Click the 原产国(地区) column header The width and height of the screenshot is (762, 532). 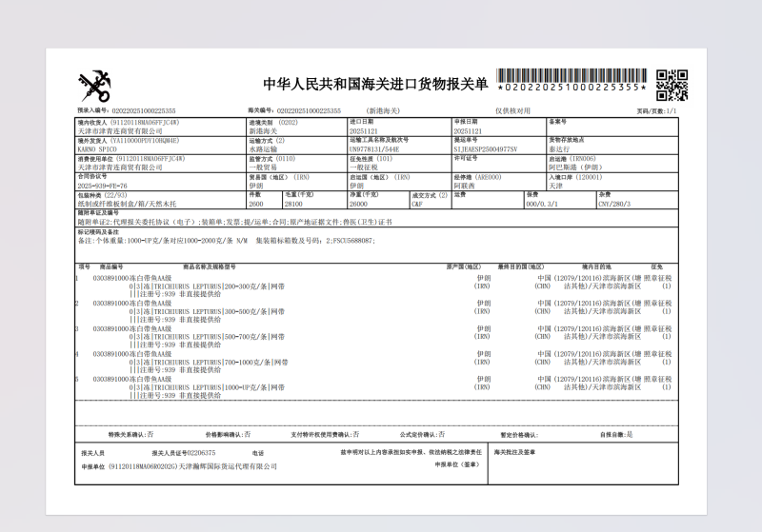464,267
